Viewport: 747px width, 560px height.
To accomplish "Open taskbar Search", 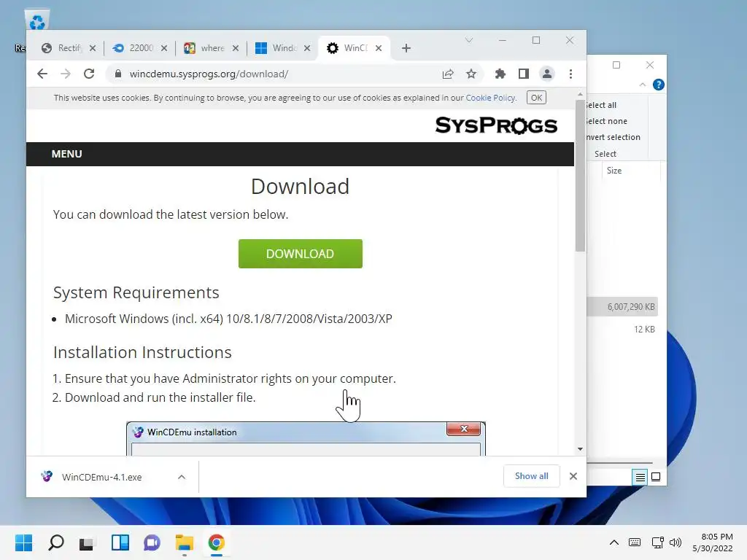I will click(x=55, y=542).
